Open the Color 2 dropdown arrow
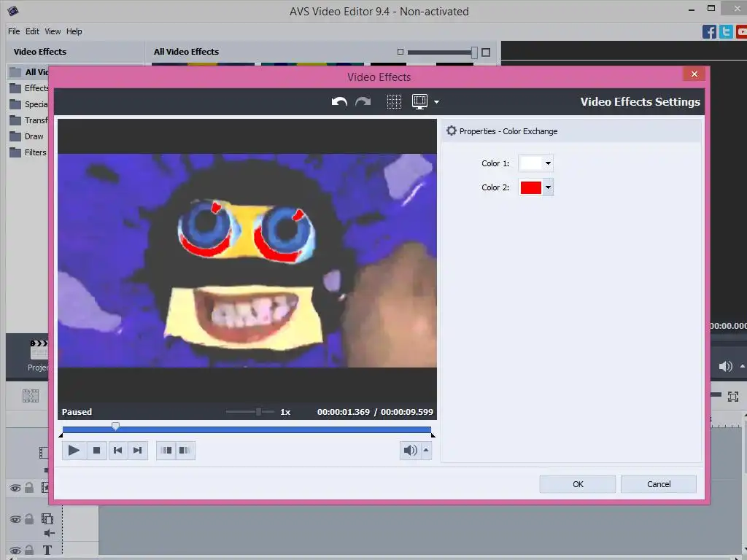 [549, 187]
